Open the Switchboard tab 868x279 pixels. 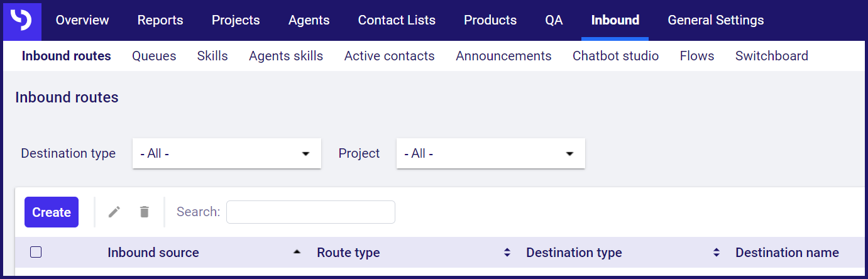[772, 56]
